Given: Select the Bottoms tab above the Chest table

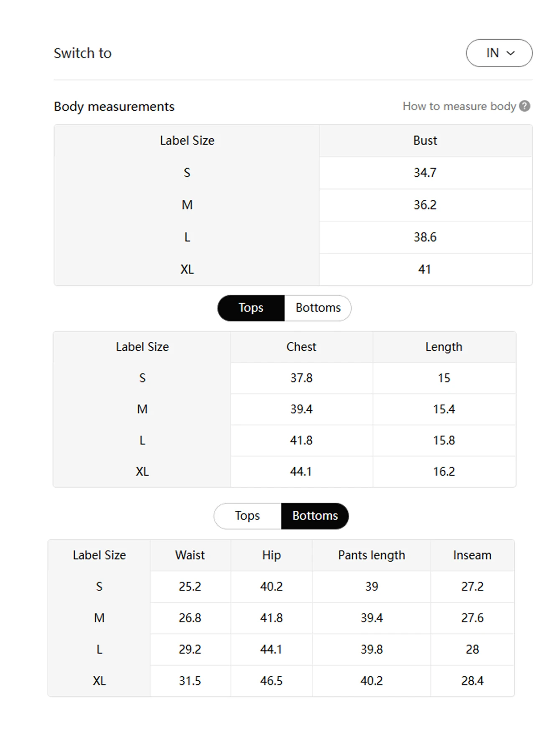Looking at the screenshot, I should pyautogui.click(x=318, y=308).
